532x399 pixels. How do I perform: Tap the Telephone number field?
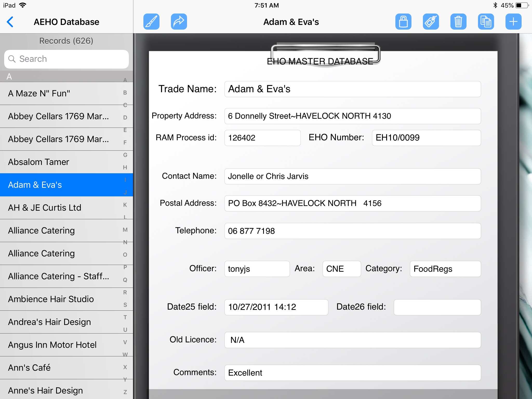tap(352, 231)
